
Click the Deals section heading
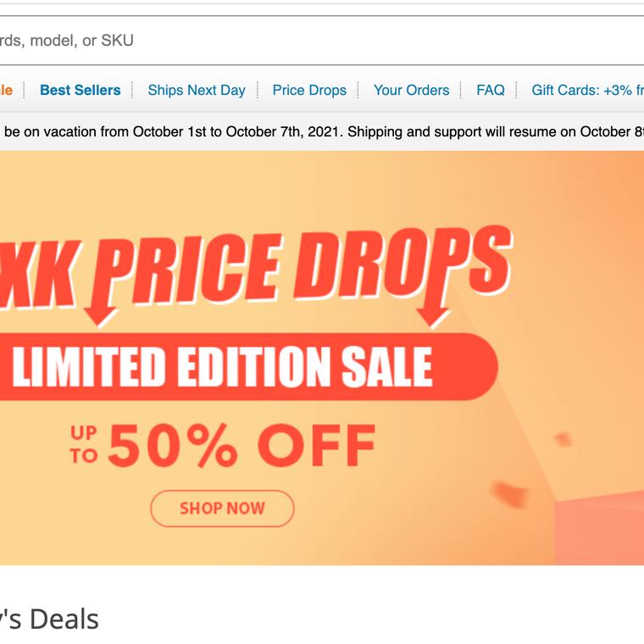click(x=49, y=619)
